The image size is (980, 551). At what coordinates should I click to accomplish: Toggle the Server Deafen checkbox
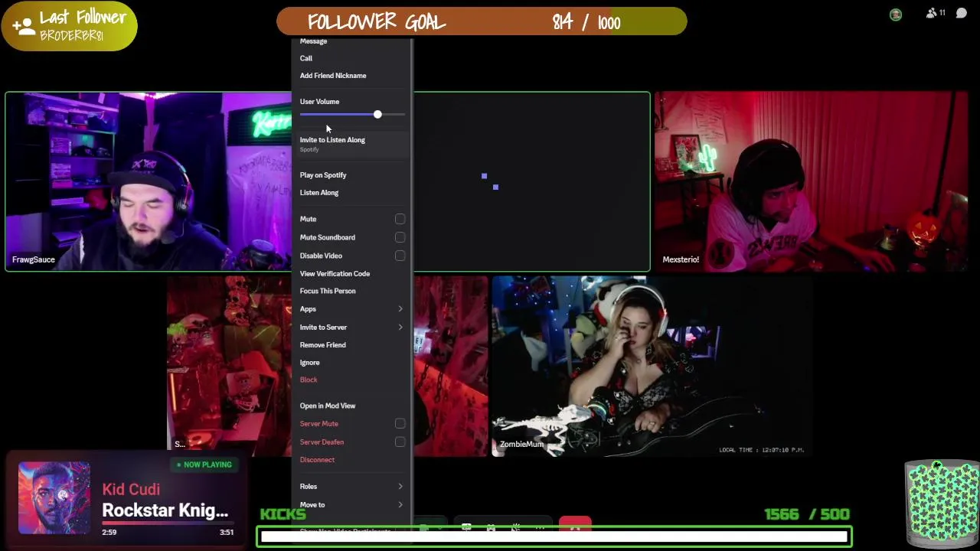[x=400, y=442]
